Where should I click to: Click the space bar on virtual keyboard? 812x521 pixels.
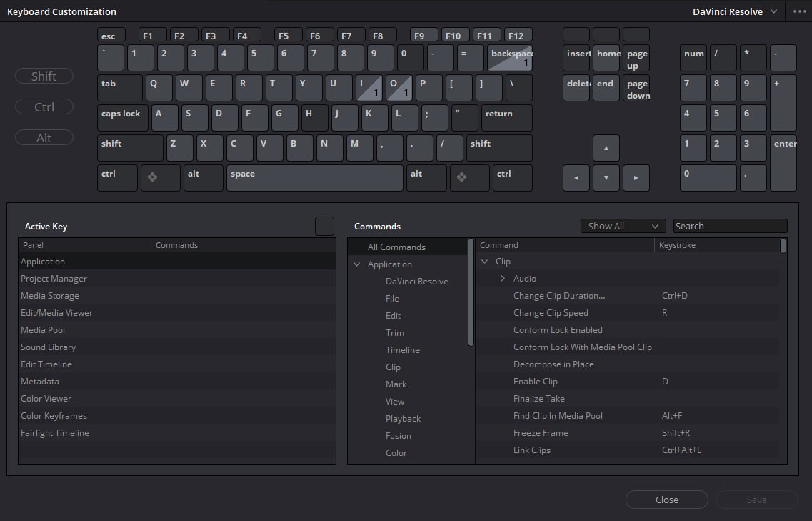[315, 178]
